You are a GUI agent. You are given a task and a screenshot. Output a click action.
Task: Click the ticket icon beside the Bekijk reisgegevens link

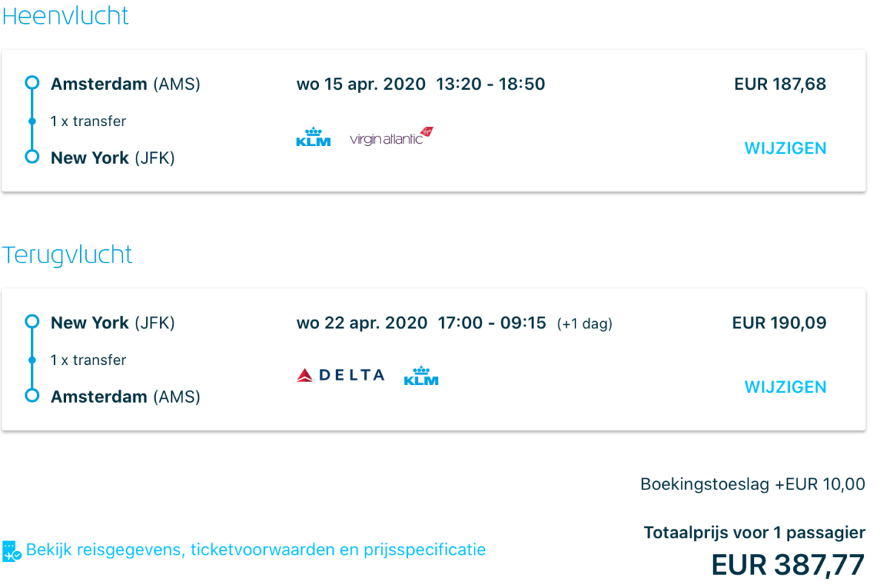tap(12, 551)
